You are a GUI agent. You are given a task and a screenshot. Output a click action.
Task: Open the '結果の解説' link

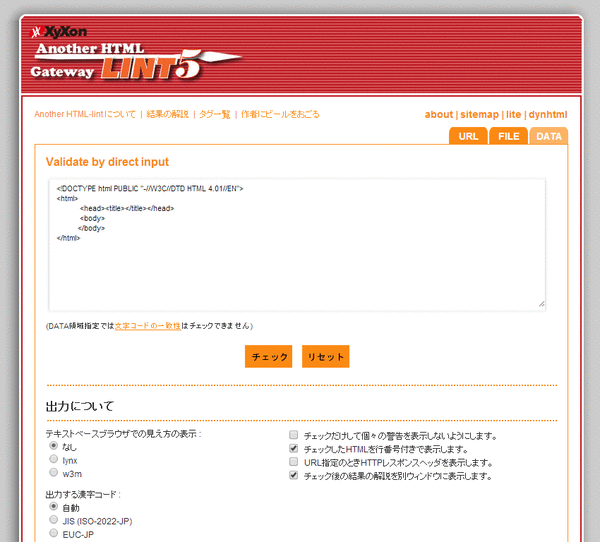click(x=167, y=114)
